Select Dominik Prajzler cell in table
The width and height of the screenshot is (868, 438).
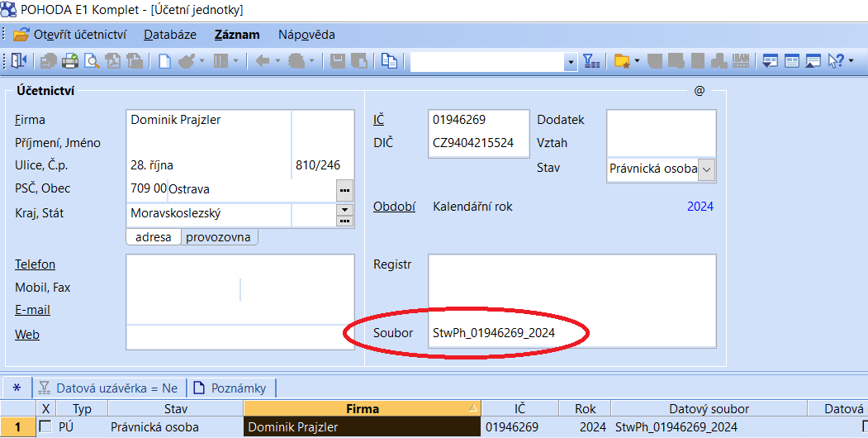pos(362,427)
